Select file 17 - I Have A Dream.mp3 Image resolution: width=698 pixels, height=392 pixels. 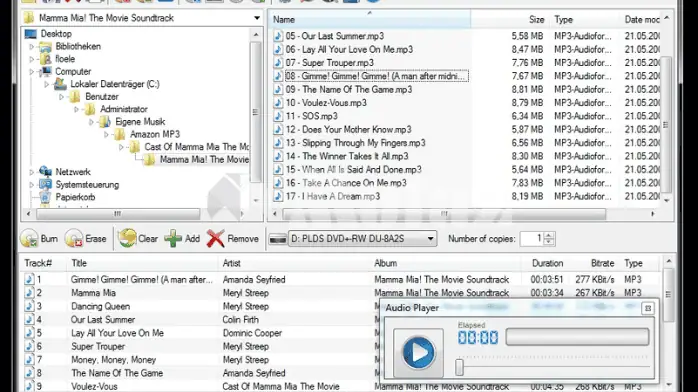click(333, 196)
